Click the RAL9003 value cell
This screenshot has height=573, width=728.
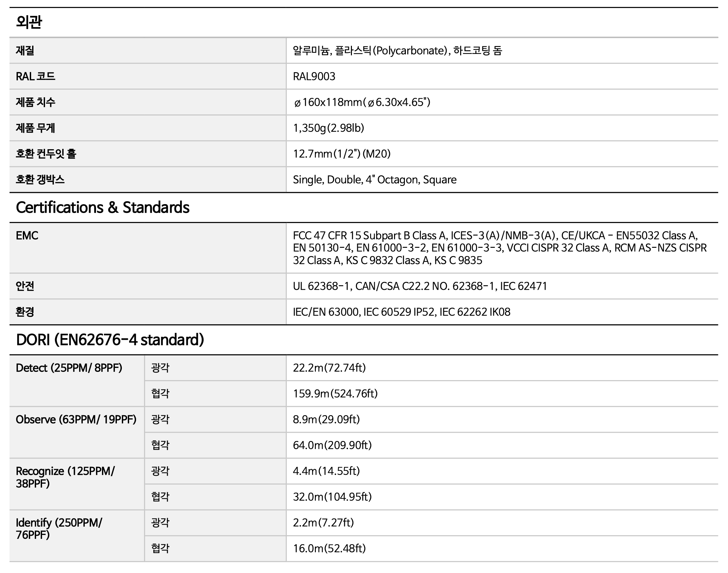314,76
